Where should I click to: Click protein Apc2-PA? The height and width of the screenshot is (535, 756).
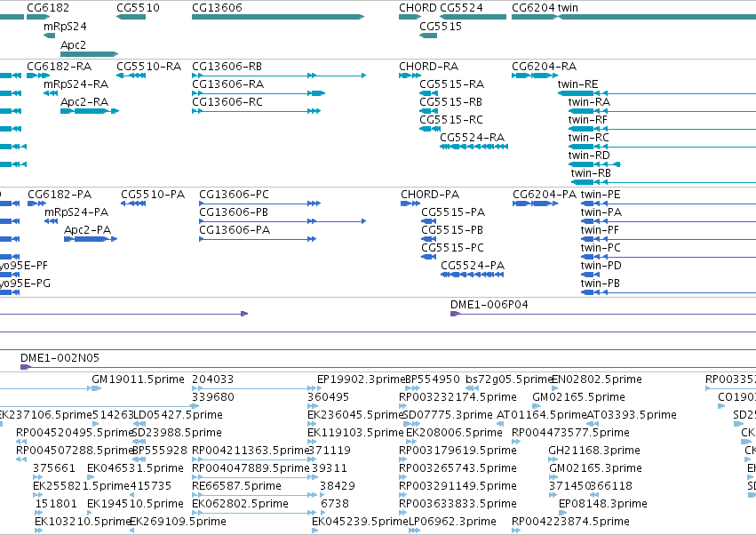coord(88,230)
